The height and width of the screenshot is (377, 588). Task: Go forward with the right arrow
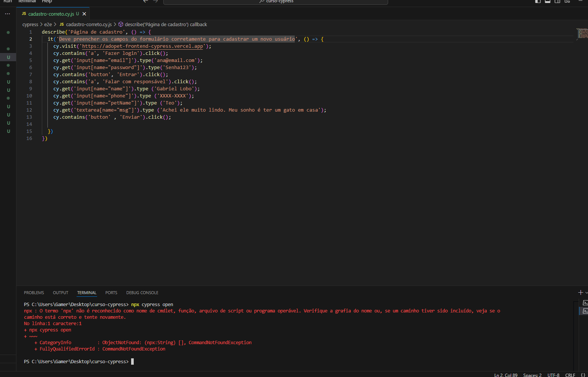(155, 1)
